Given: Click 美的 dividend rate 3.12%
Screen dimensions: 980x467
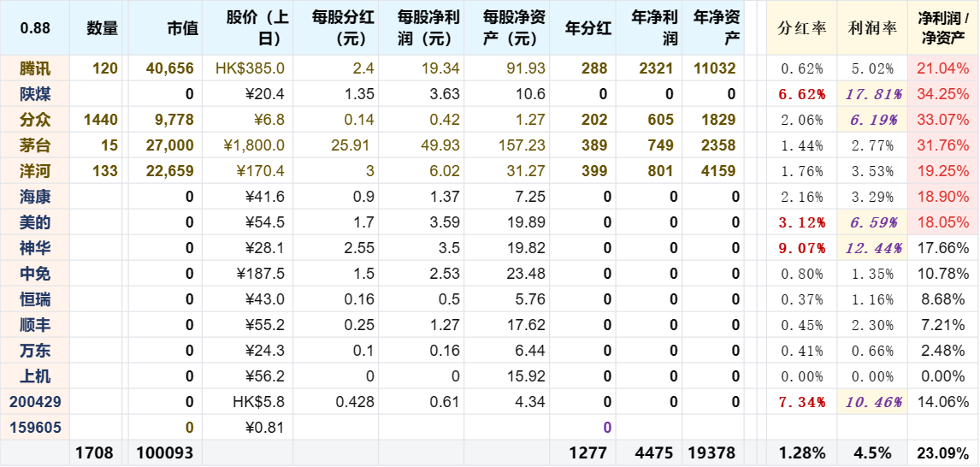Looking at the screenshot, I should coord(802,222).
